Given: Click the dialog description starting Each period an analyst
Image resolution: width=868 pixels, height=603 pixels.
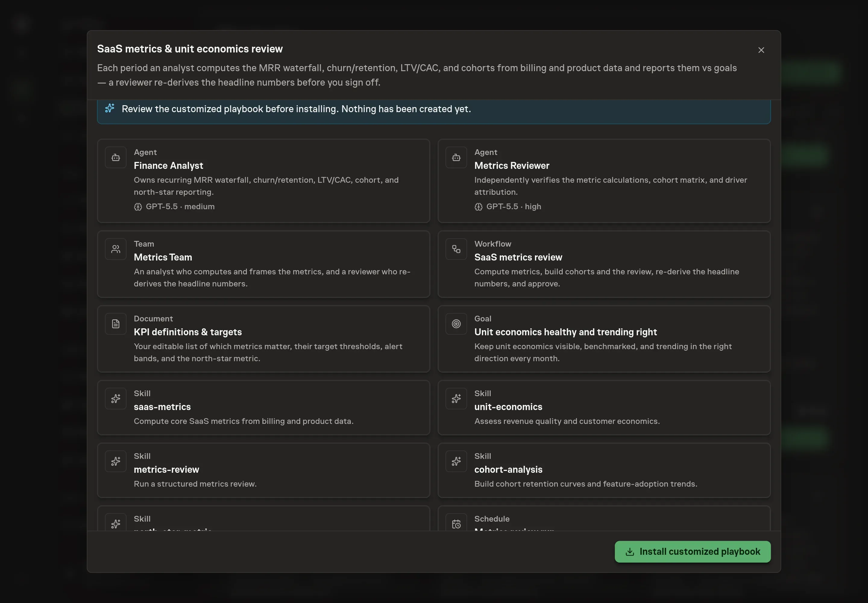Looking at the screenshot, I should click(417, 75).
